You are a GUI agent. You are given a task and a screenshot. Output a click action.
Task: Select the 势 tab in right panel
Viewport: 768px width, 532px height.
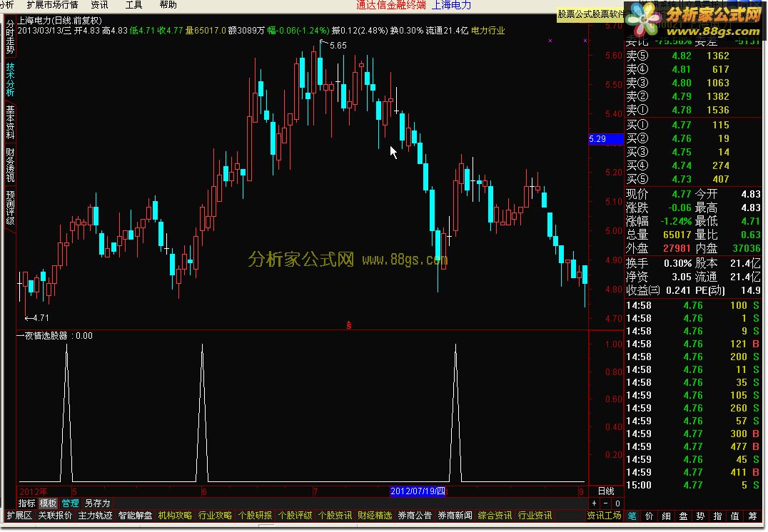click(x=700, y=516)
